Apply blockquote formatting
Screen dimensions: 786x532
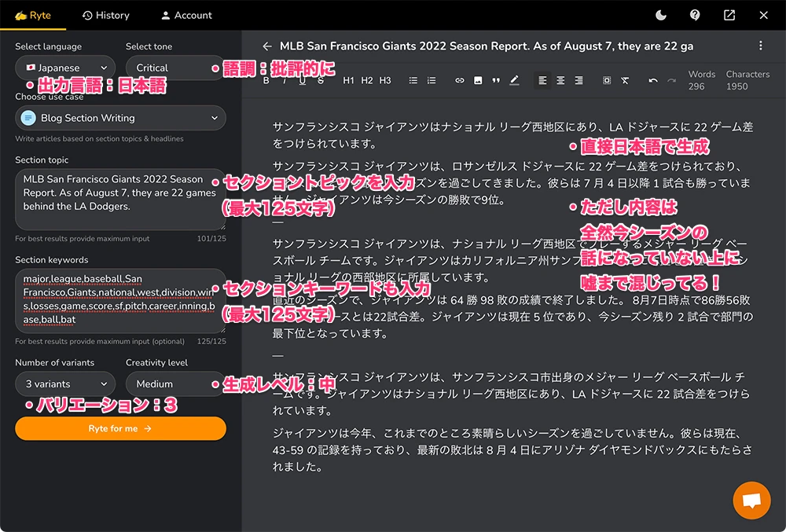pos(496,80)
